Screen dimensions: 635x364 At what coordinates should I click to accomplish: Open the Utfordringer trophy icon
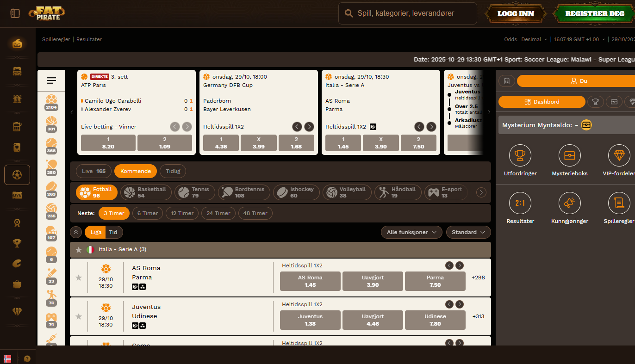(520, 155)
